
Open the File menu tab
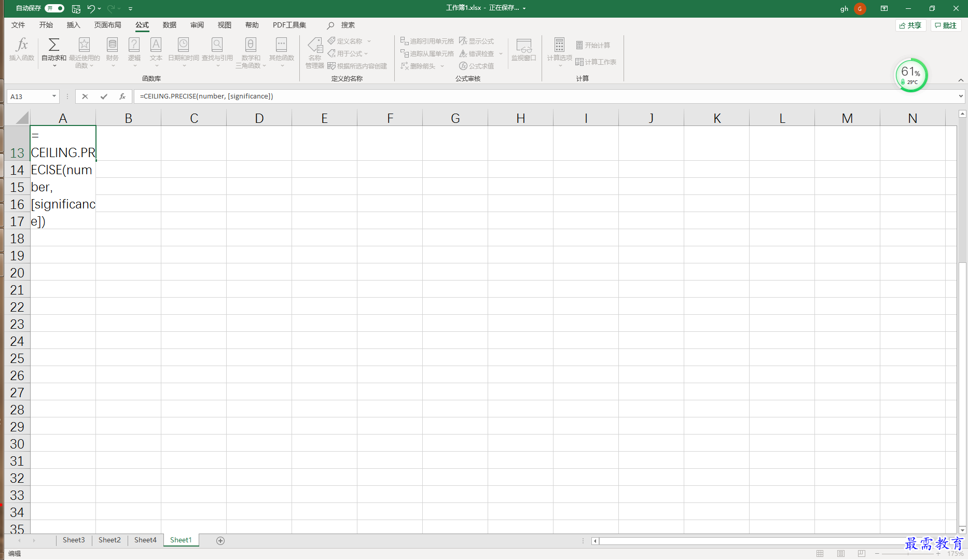18,25
